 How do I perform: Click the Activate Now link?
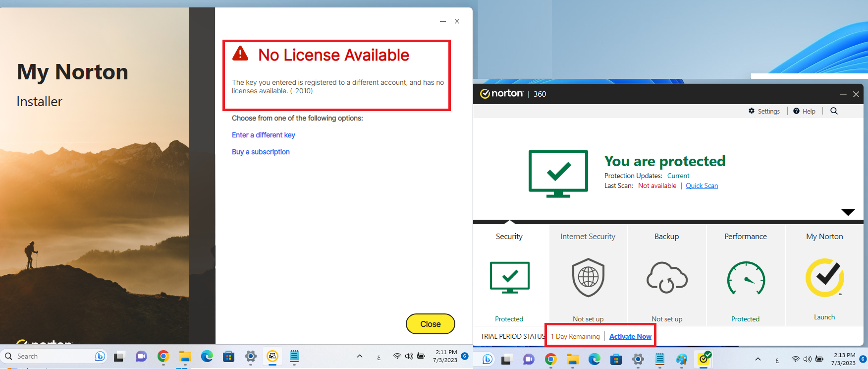pos(631,336)
